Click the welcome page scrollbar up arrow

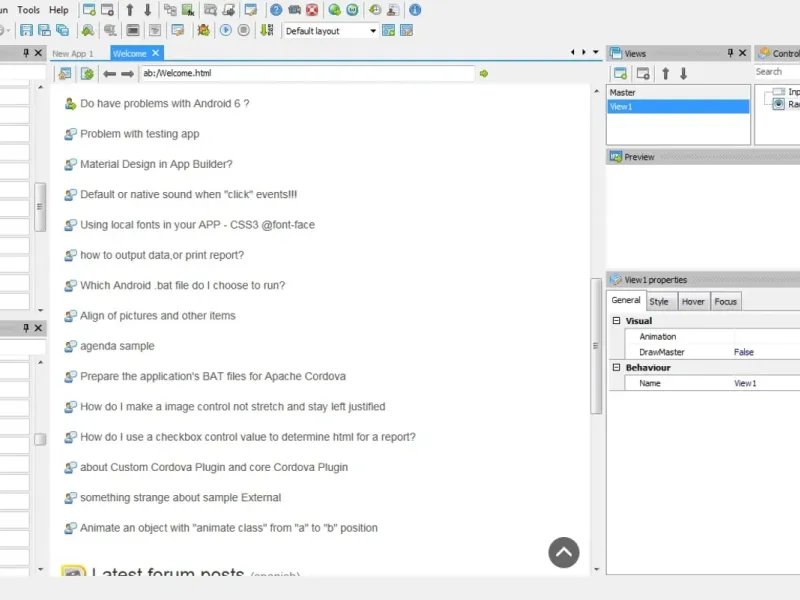pyautogui.click(x=596, y=91)
